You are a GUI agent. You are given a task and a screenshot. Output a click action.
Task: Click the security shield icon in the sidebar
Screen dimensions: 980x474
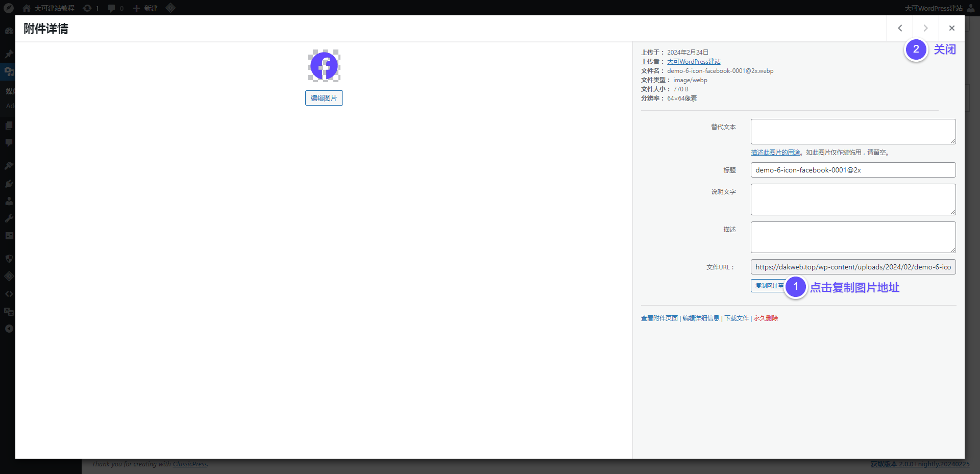9,258
